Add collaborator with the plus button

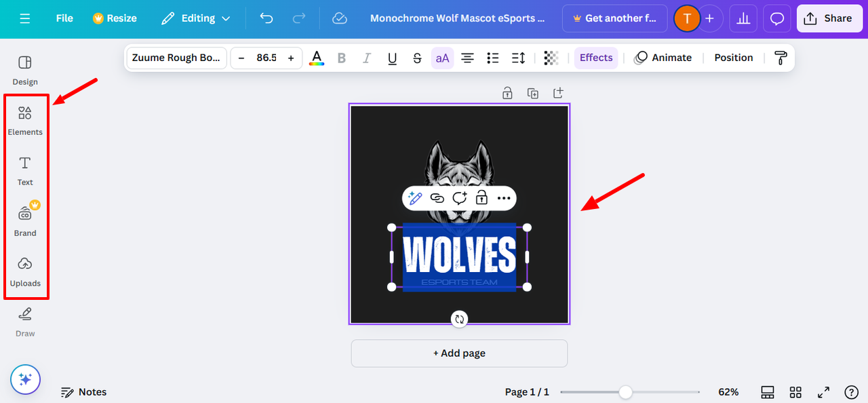pos(709,18)
